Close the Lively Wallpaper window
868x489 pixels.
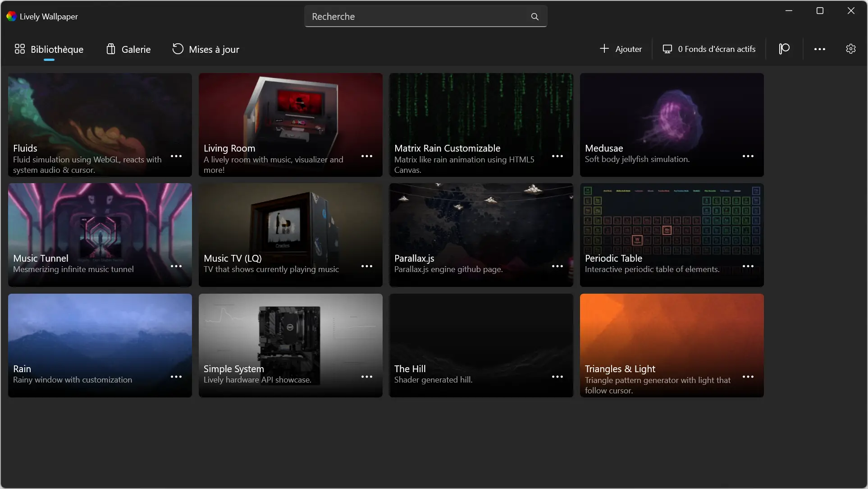click(851, 11)
